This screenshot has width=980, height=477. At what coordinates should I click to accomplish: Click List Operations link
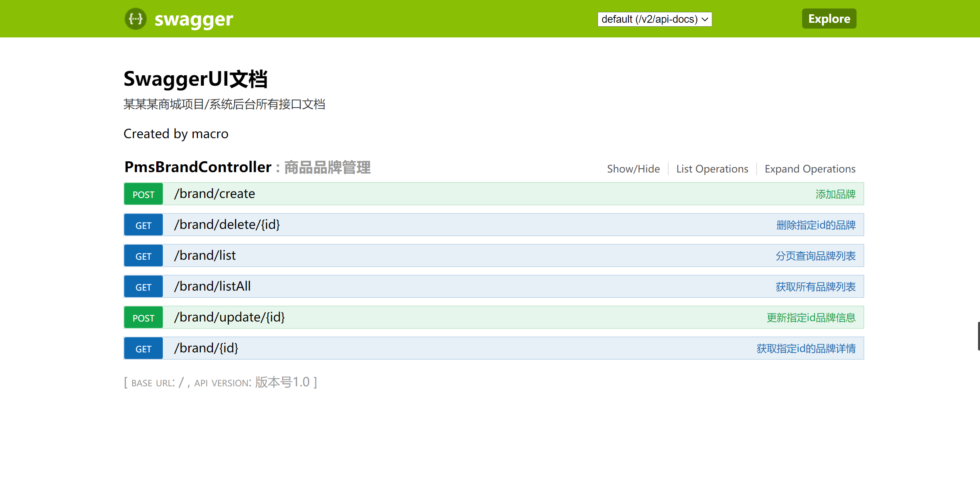click(x=712, y=169)
